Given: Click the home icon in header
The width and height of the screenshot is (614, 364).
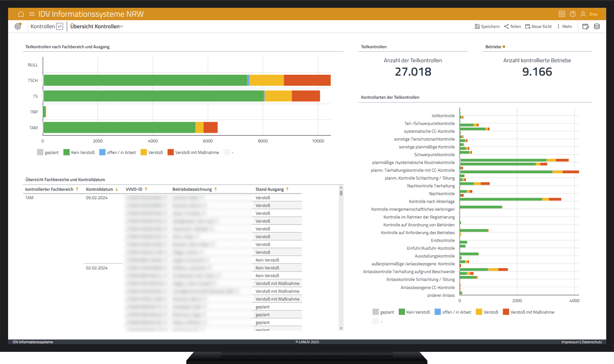Looking at the screenshot, I should (21, 14).
